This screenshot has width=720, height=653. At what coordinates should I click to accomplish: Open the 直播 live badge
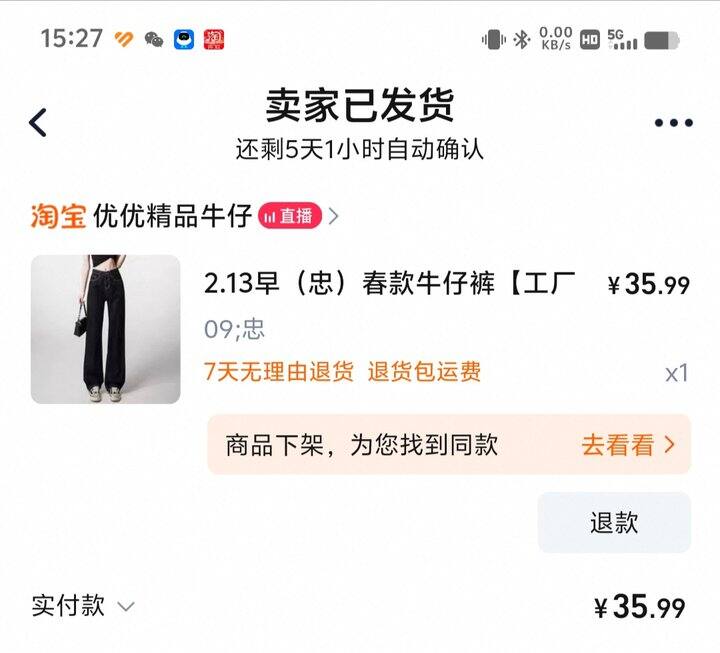pos(290,216)
